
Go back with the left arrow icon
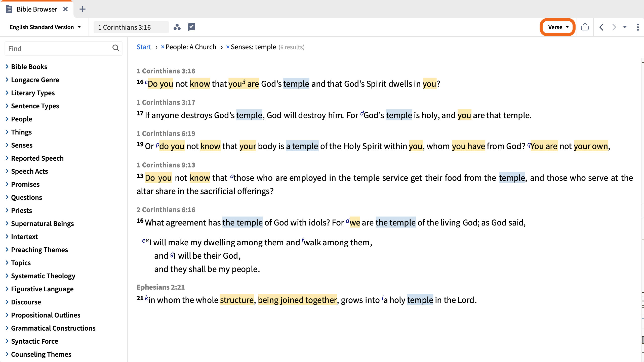click(601, 27)
